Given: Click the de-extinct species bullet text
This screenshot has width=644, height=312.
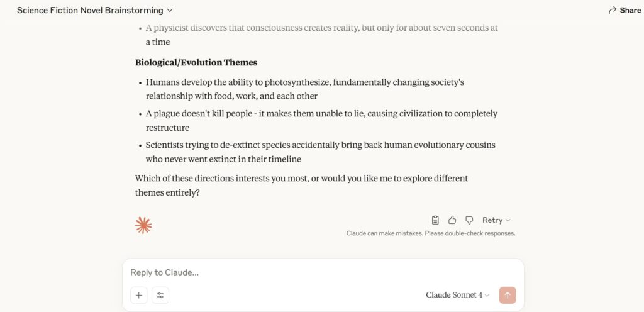Looking at the screenshot, I should pos(320,152).
